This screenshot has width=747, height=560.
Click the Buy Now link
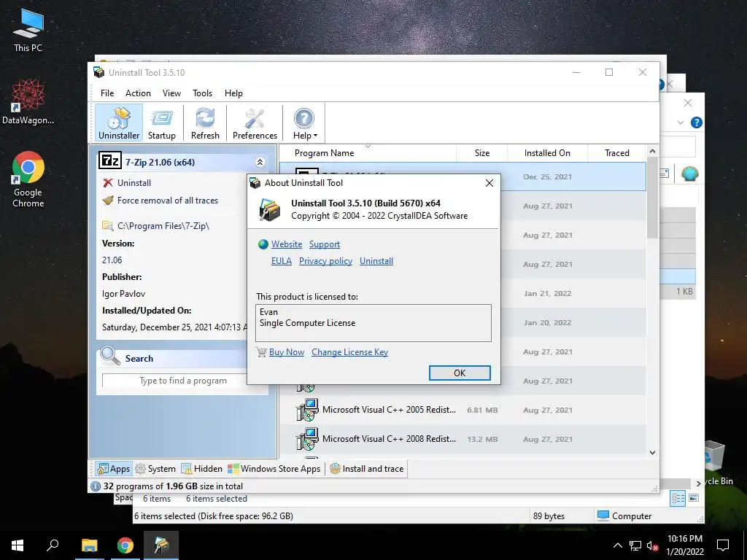286,352
